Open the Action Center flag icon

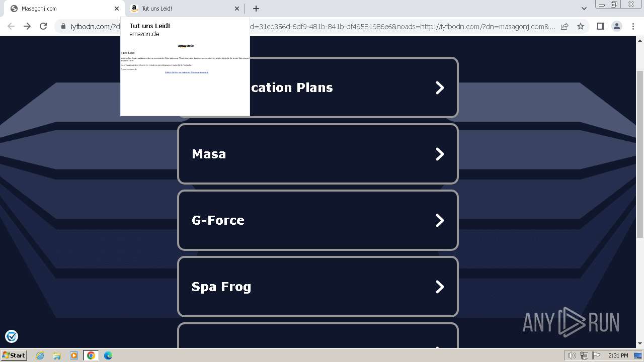(x=596, y=355)
